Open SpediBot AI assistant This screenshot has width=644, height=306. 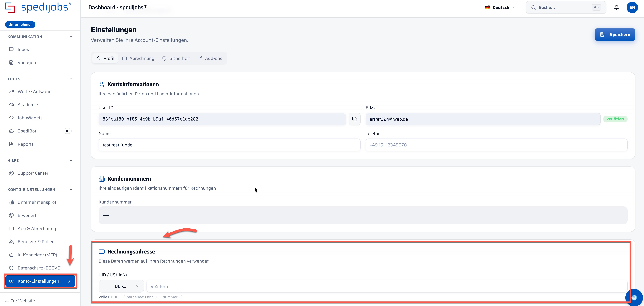click(x=40, y=131)
